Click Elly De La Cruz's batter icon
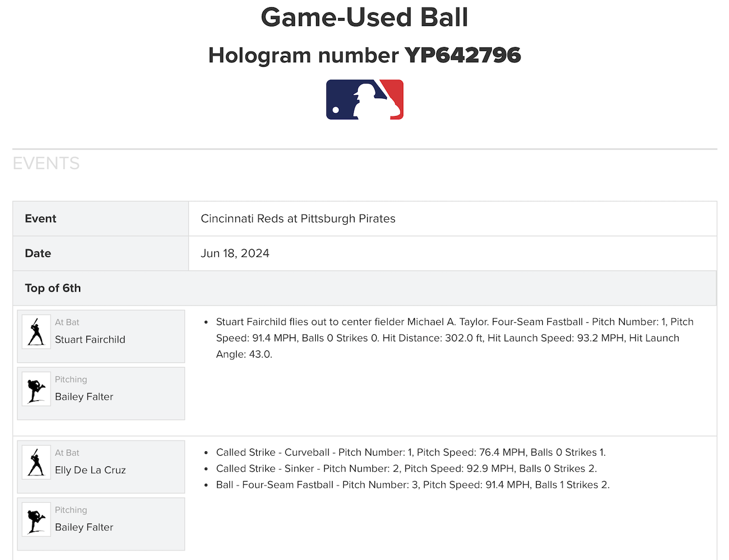This screenshot has height=560, width=729. coord(36,462)
